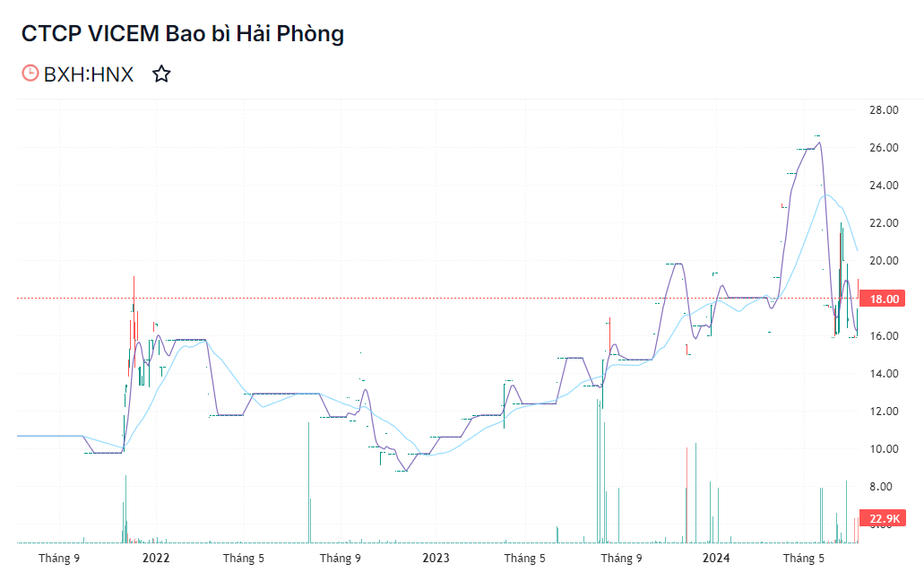Click the tall red volume bar

687,495
